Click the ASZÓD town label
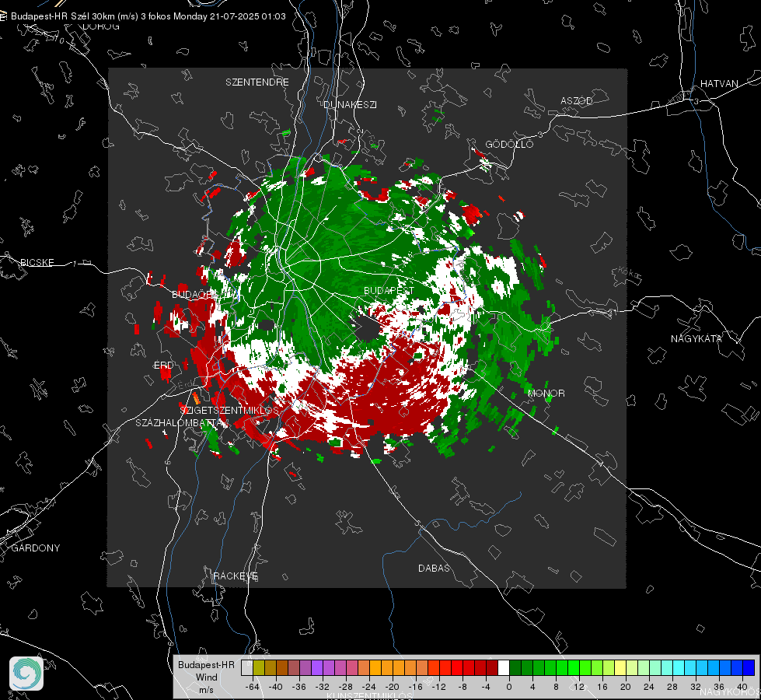Screen dimensions: 761x700 pos(577,100)
